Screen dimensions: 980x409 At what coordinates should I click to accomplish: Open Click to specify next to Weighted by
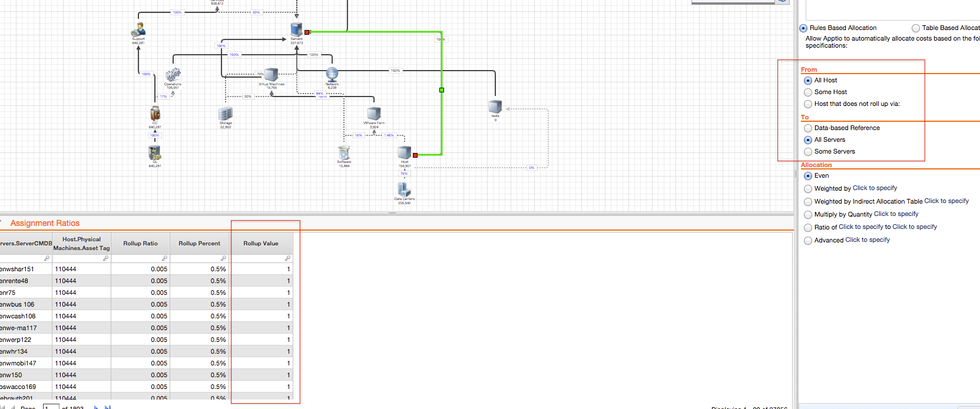pyautogui.click(x=875, y=188)
